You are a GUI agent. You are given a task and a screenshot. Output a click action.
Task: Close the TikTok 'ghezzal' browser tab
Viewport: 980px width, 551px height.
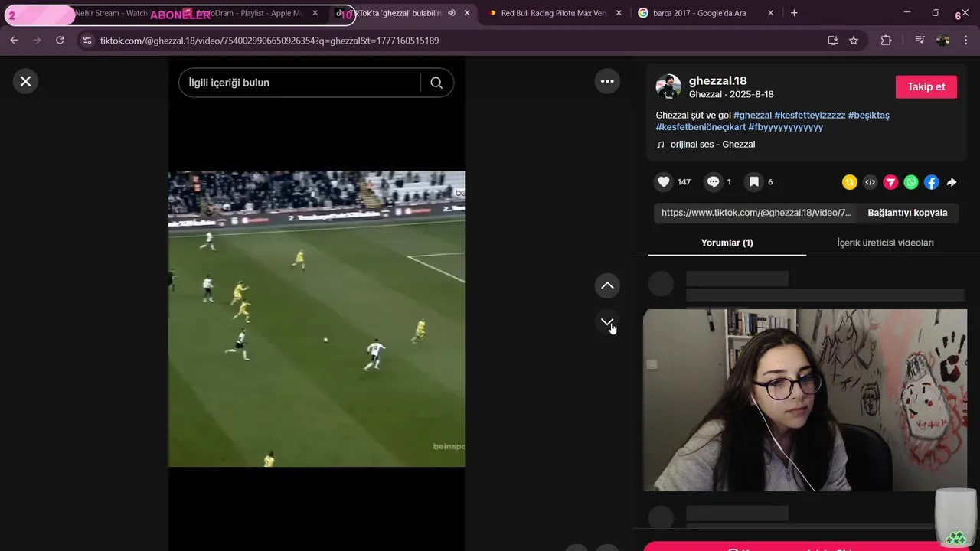click(x=467, y=13)
